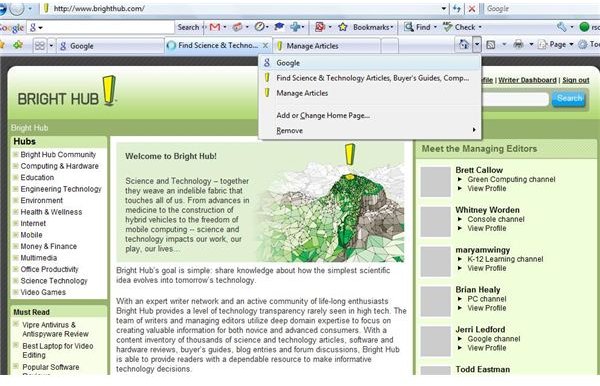This screenshot has height=386, width=600.
Task: Click Brett Callow's profile thumbnail
Action: click(x=435, y=182)
